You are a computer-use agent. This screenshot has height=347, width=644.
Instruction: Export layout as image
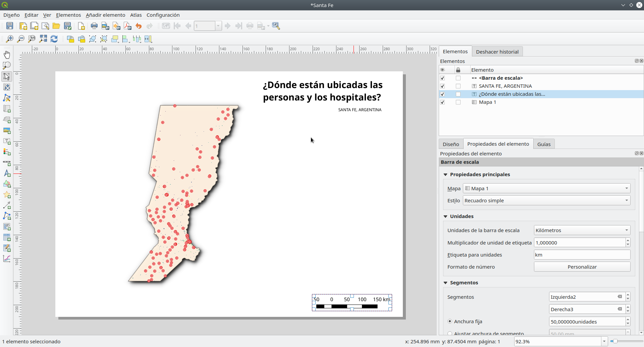[105, 26]
